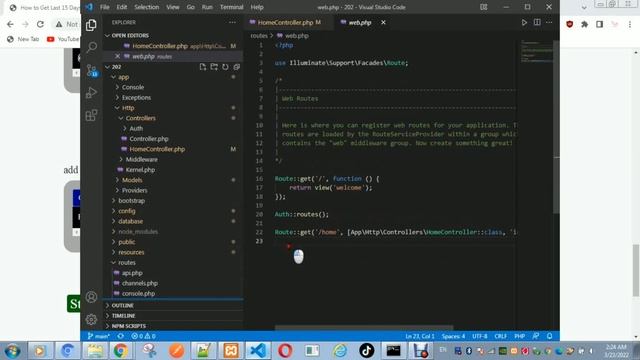Run the PHP file from editor toolbar

tap(524, 22)
